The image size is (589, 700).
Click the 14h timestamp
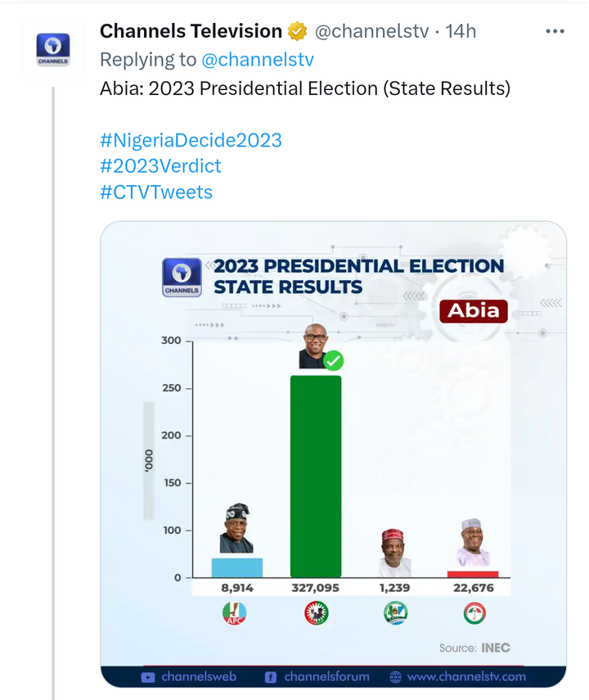tap(461, 31)
